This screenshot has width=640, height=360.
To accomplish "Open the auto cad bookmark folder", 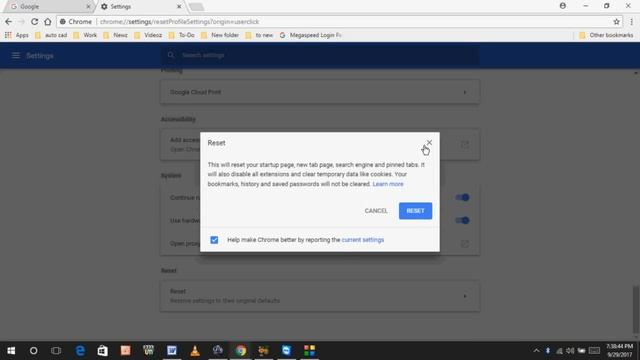I will (x=51, y=35).
